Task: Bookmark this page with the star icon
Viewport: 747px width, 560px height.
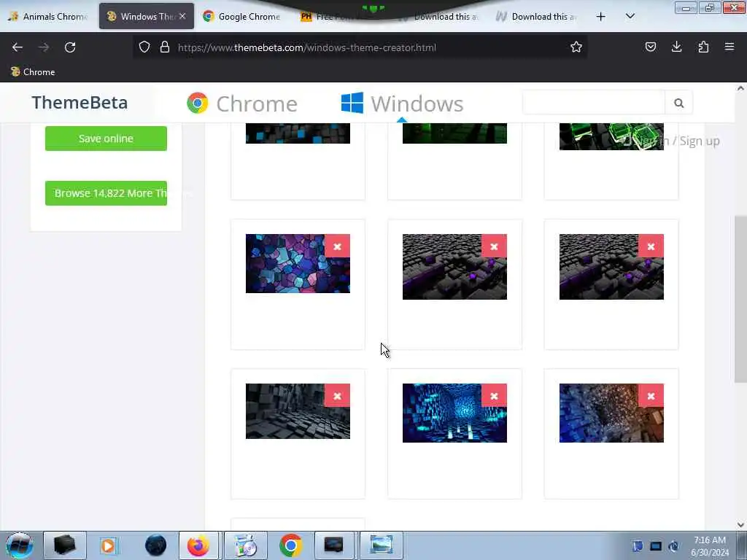Action: (x=576, y=47)
